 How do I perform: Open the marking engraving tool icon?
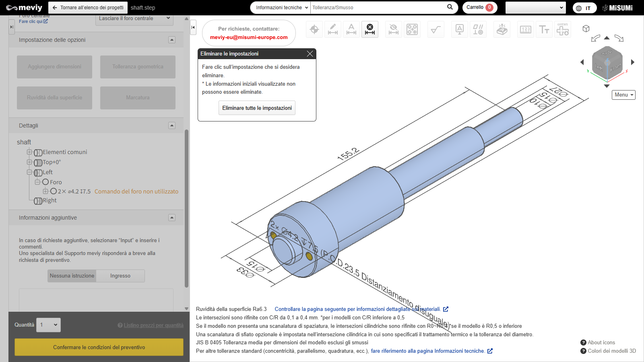[x=502, y=29]
